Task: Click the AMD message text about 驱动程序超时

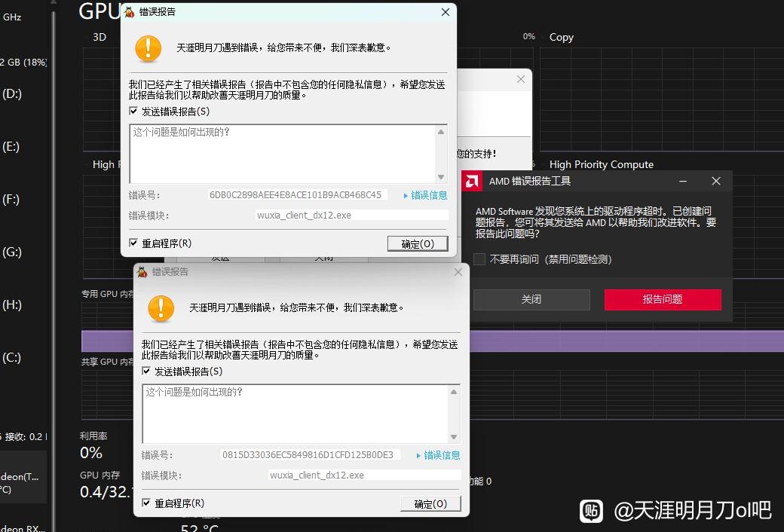Action: coord(596,222)
